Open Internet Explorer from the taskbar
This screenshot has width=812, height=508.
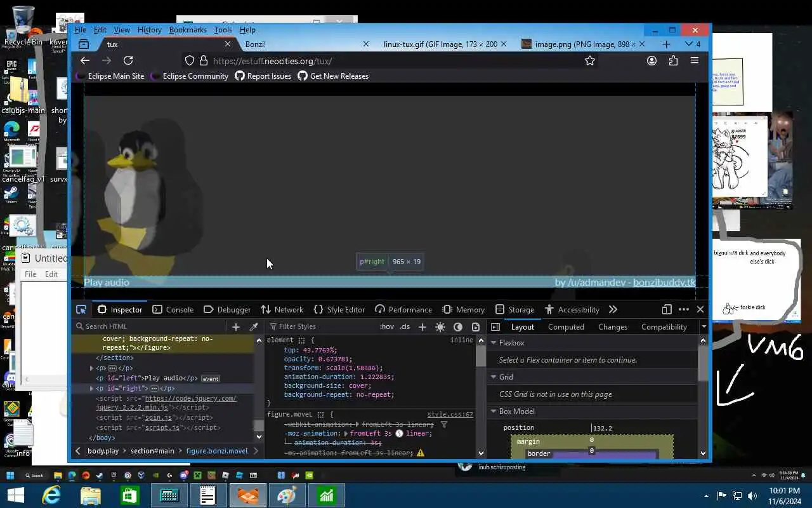pyautogui.click(x=51, y=495)
